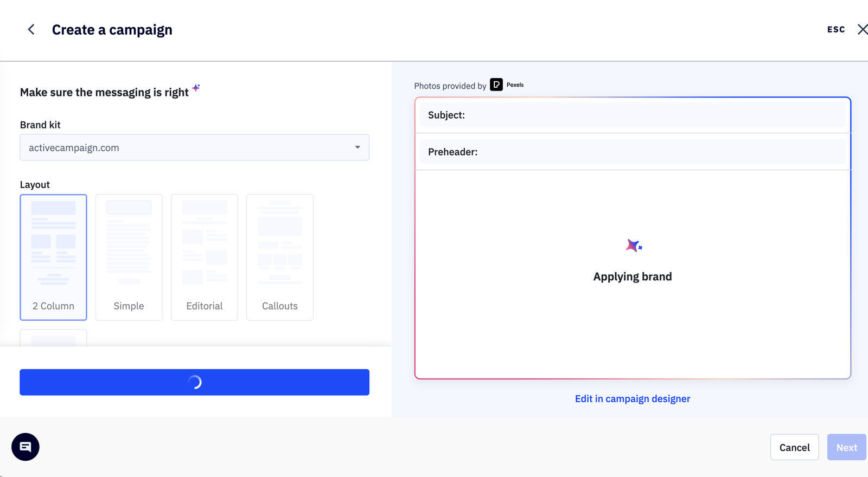Click the blue loading generate button
868x477 pixels.
pos(194,382)
